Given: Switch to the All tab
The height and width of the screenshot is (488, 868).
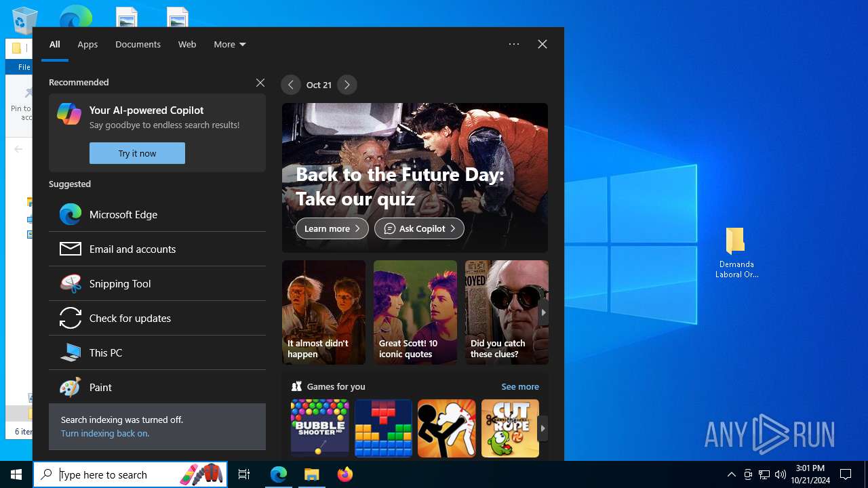Looking at the screenshot, I should pos(55,44).
